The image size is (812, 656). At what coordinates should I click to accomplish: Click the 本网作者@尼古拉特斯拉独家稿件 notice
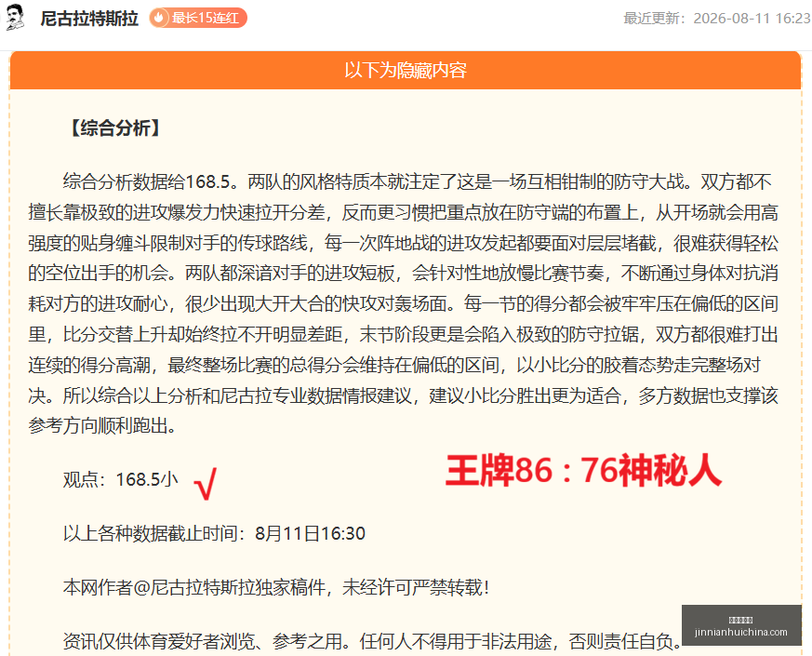276,587
